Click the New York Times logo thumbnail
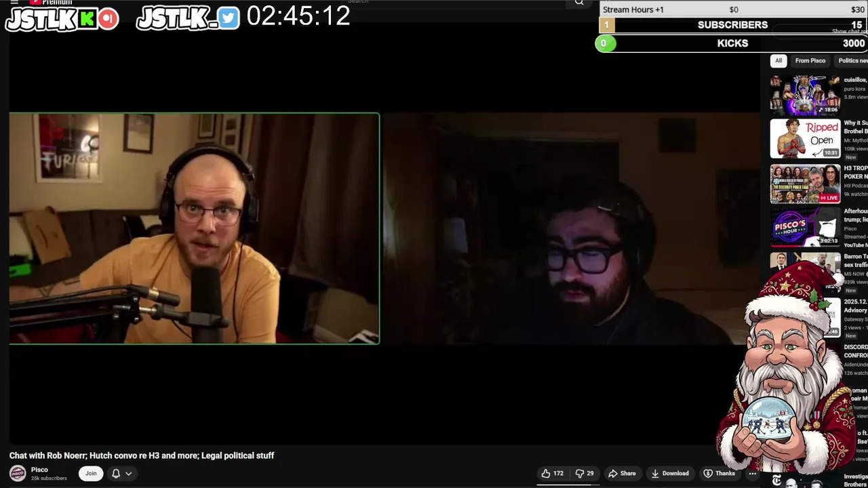The width and height of the screenshot is (868, 488). click(805, 482)
